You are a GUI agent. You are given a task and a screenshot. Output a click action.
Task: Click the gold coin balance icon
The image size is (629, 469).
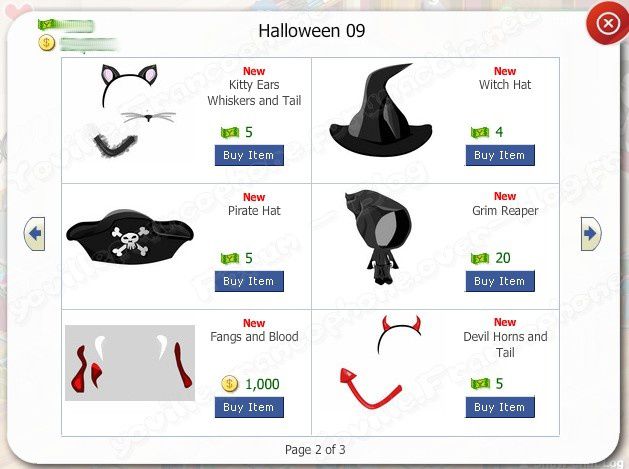coord(47,43)
